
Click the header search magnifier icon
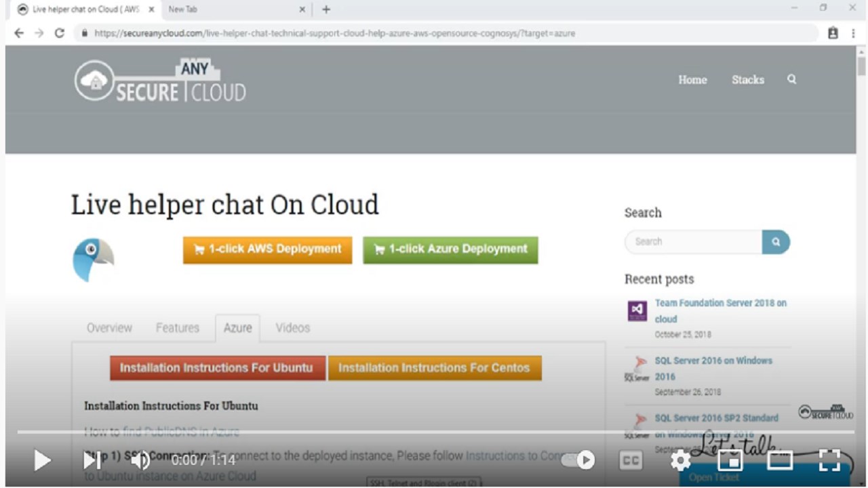[x=791, y=79]
